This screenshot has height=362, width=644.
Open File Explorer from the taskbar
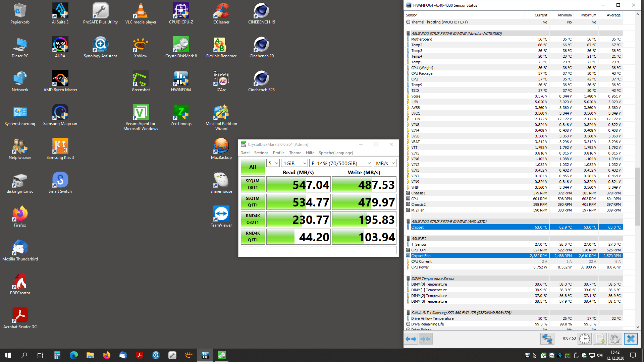click(x=90, y=355)
